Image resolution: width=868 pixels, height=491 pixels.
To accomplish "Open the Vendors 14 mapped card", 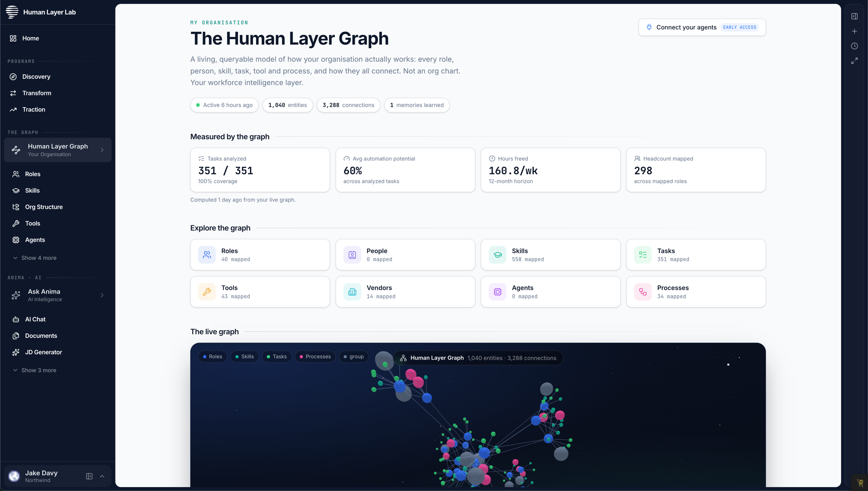I will (405, 292).
